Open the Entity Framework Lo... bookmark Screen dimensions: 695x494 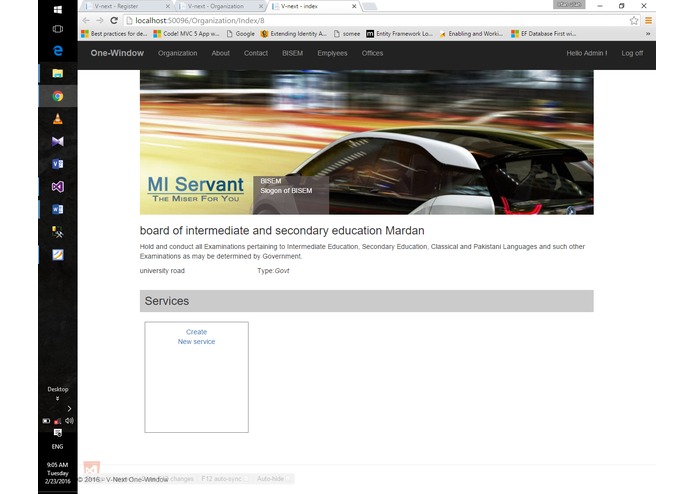point(399,34)
